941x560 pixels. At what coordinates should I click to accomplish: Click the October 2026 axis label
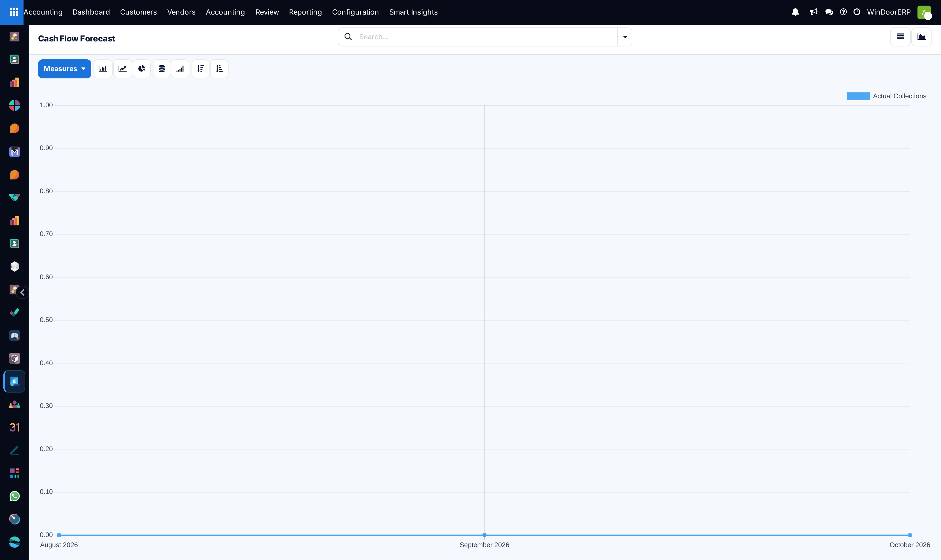[910, 545]
